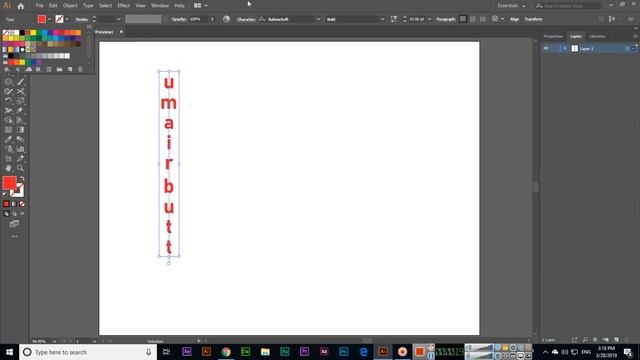
Task: Open the Object menu
Action: 70,6
